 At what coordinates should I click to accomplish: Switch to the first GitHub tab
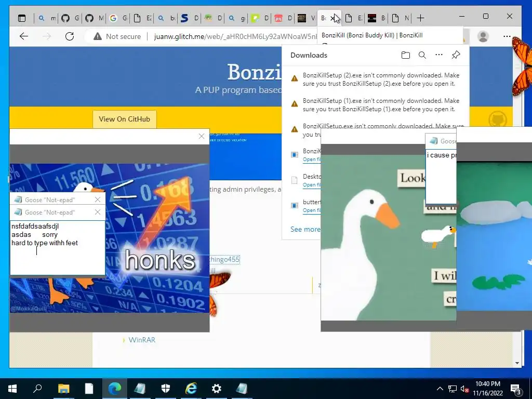(x=70, y=18)
